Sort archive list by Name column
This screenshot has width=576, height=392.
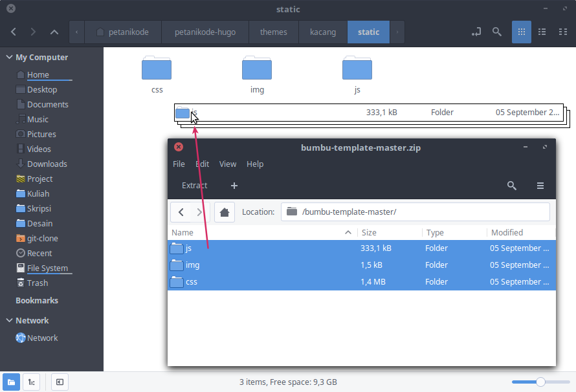pos(259,232)
